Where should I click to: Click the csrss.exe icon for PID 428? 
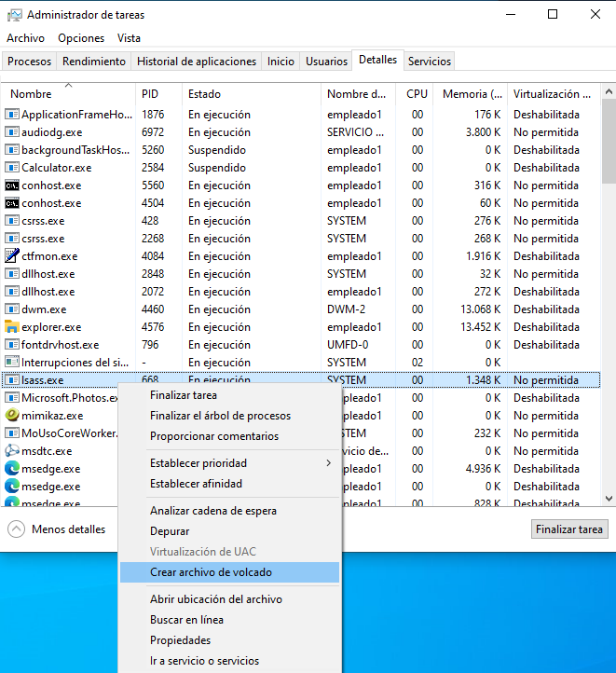coord(12,221)
